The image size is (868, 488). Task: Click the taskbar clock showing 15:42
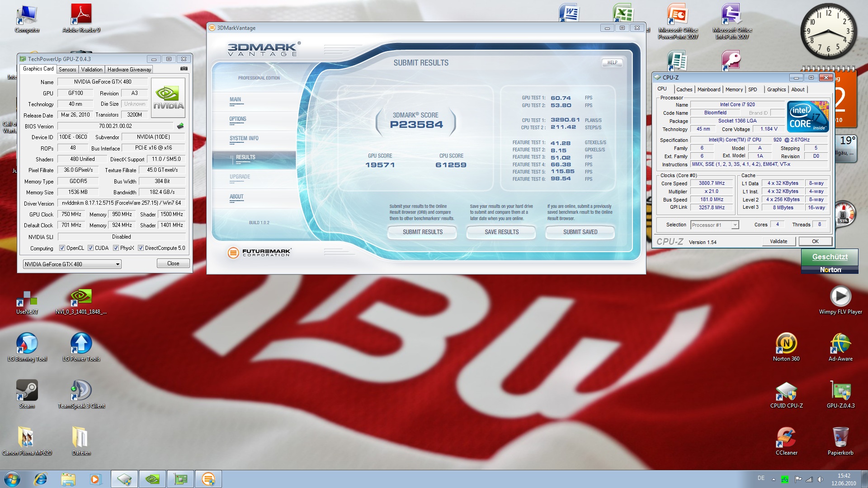[x=844, y=479]
